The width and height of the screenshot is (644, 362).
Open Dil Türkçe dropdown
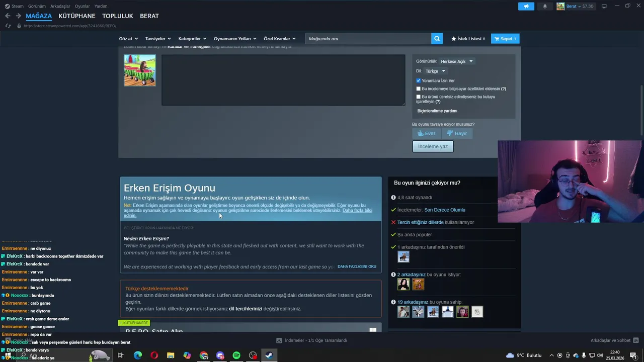click(x=435, y=71)
